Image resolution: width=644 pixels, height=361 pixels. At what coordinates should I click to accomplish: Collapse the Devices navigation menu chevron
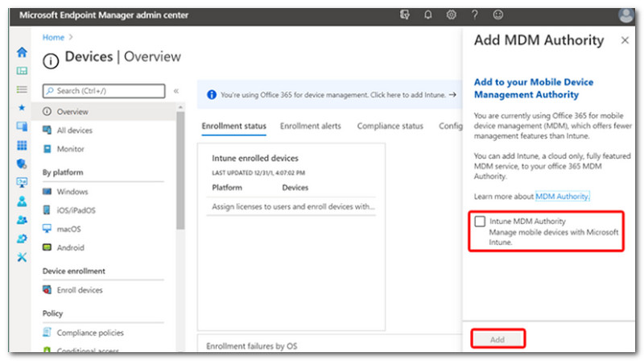point(175,91)
